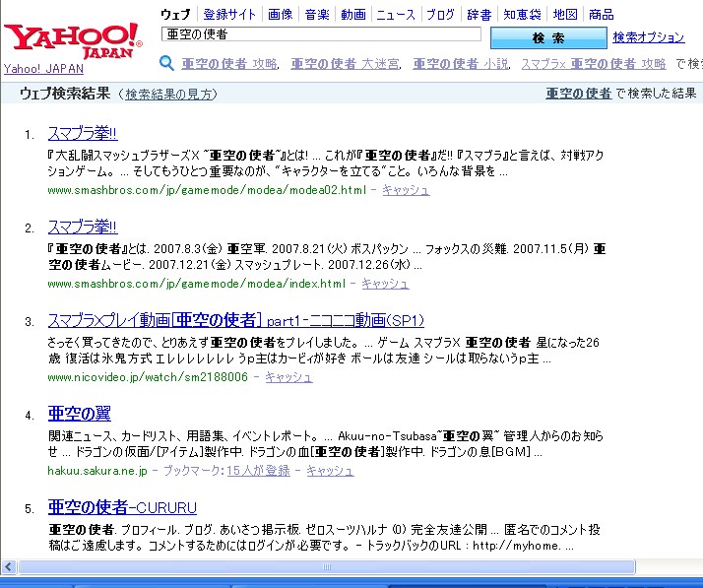Switch to the 動画 tab
This screenshot has height=588, width=703.
(353, 15)
